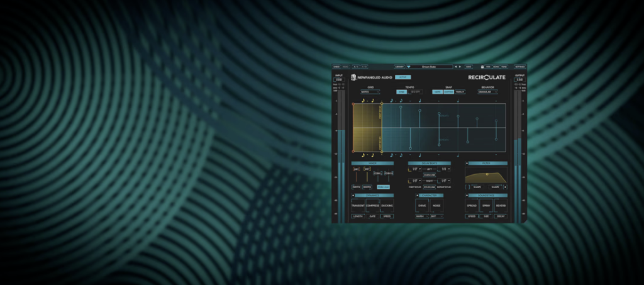This screenshot has width=644, height=285.
Task: Toggle the Character section power icon
Action: pyautogui.click(x=418, y=196)
